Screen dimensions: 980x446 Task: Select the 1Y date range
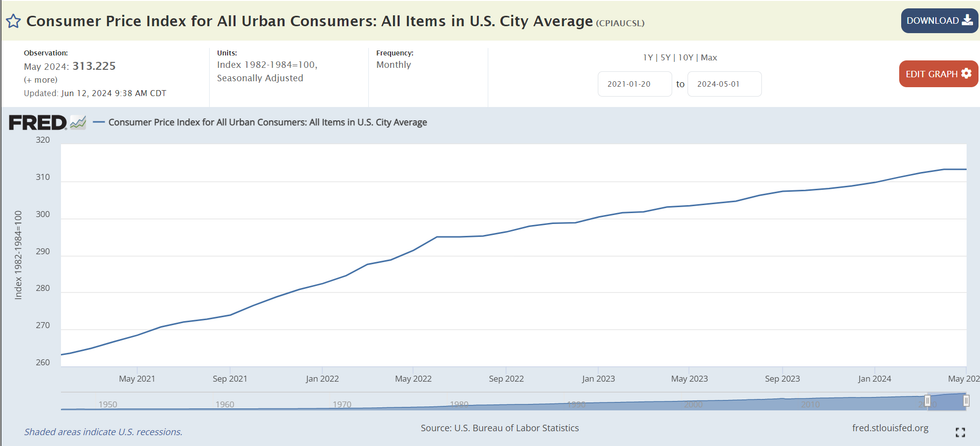coord(650,57)
